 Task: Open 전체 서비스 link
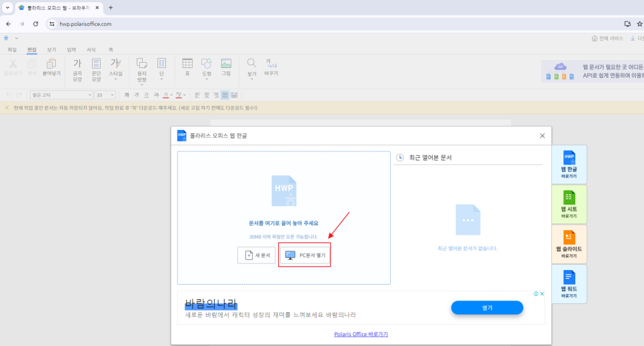point(607,38)
